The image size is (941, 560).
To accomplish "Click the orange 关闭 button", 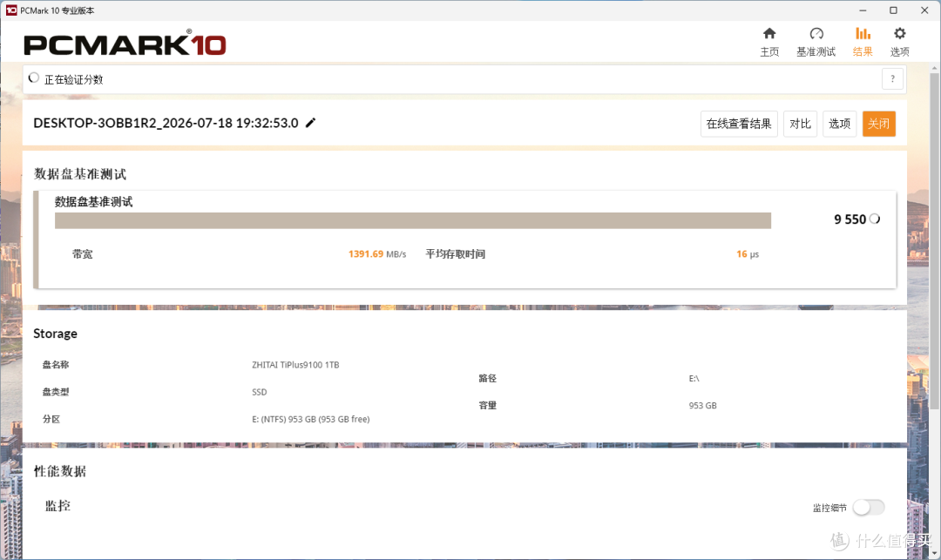I will (878, 124).
